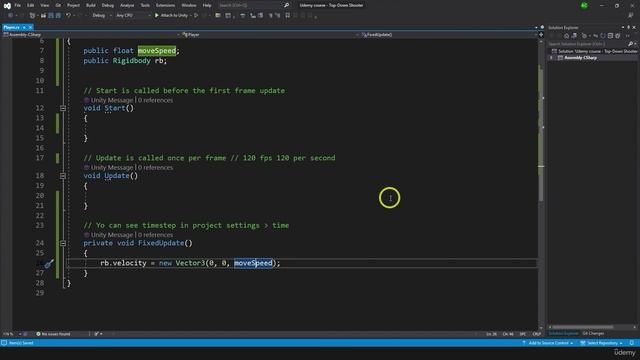This screenshot has height=360, width=640.
Task: Click 'Unity Message' above Start()
Action: point(111,100)
